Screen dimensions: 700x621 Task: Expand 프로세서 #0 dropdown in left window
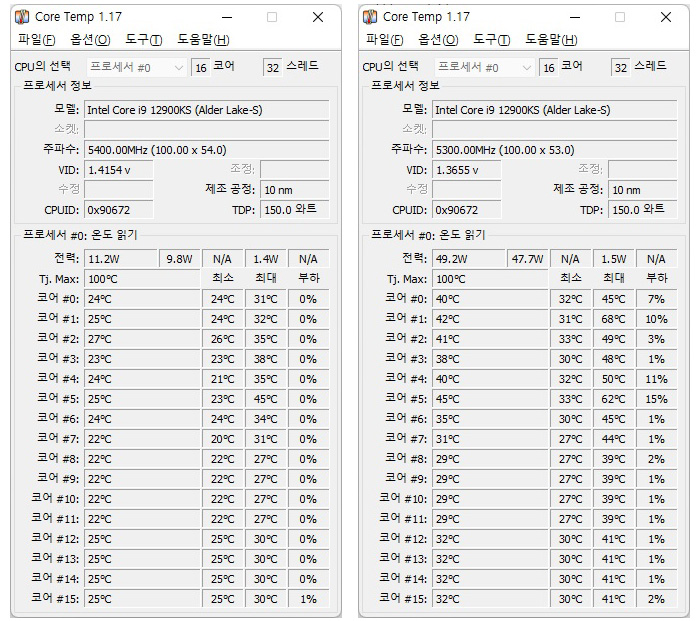coord(137,67)
